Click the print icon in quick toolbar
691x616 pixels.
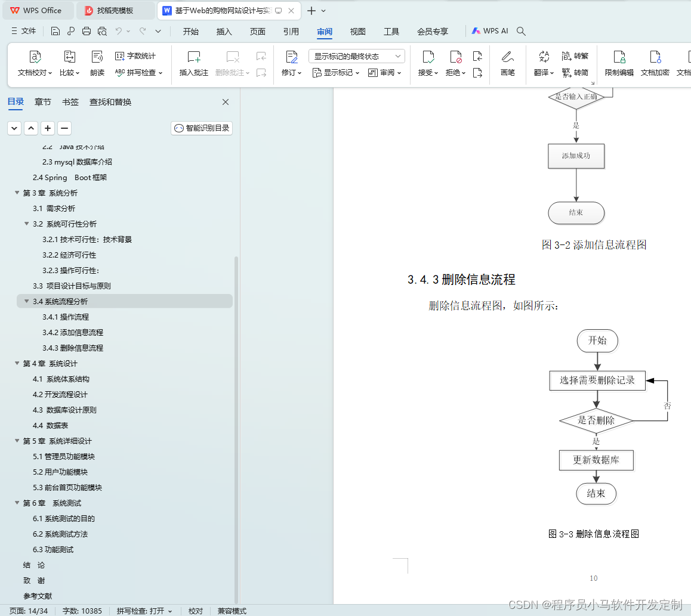point(87,31)
